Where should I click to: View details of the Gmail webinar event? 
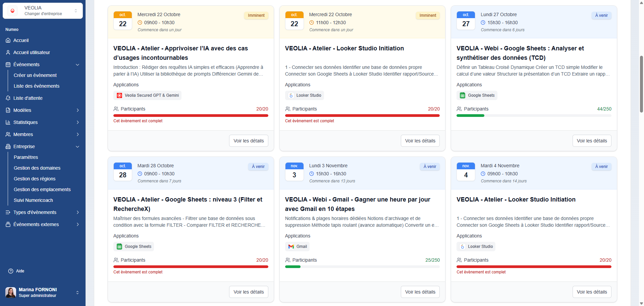(x=420, y=292)
